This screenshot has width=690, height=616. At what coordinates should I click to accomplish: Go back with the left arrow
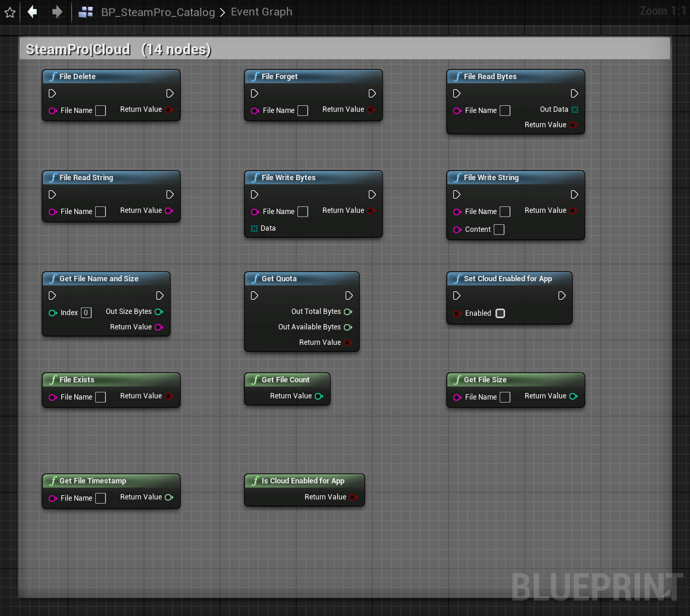pyautogui.click(x=32, y=12)
